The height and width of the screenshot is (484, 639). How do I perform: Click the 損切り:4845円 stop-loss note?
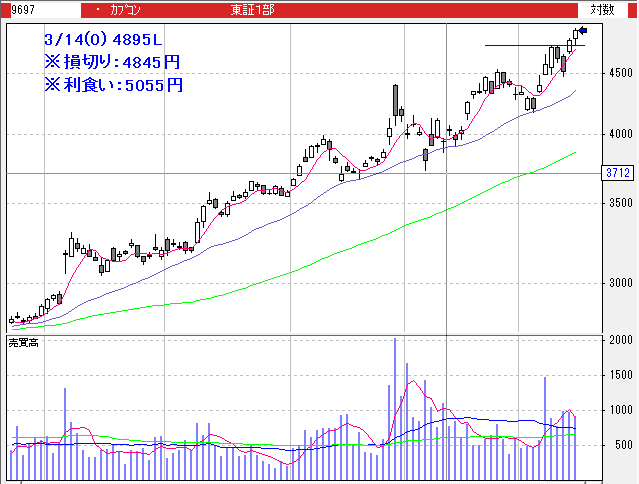(x=112, y=62)
